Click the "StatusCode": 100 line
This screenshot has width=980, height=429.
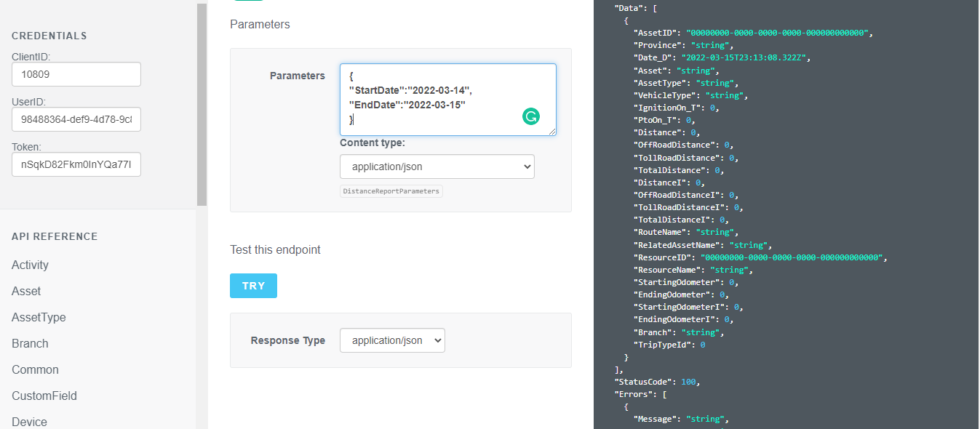coord(658,382)
